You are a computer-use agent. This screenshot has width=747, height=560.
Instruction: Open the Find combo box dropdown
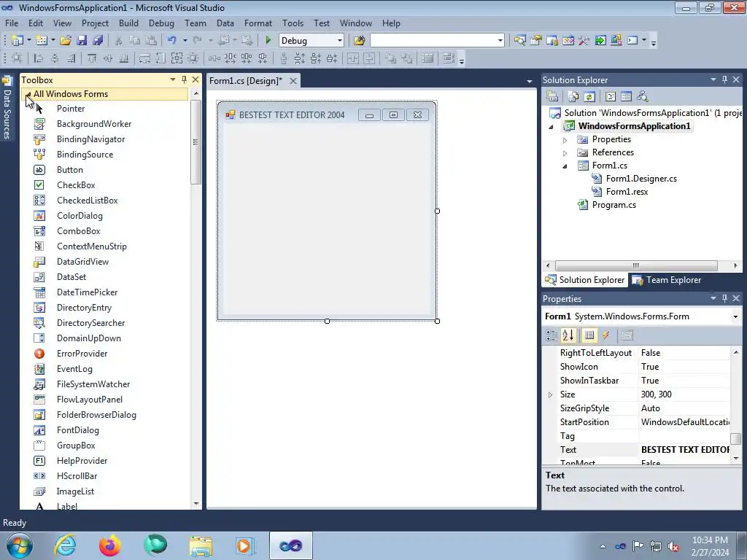point(500,41)
